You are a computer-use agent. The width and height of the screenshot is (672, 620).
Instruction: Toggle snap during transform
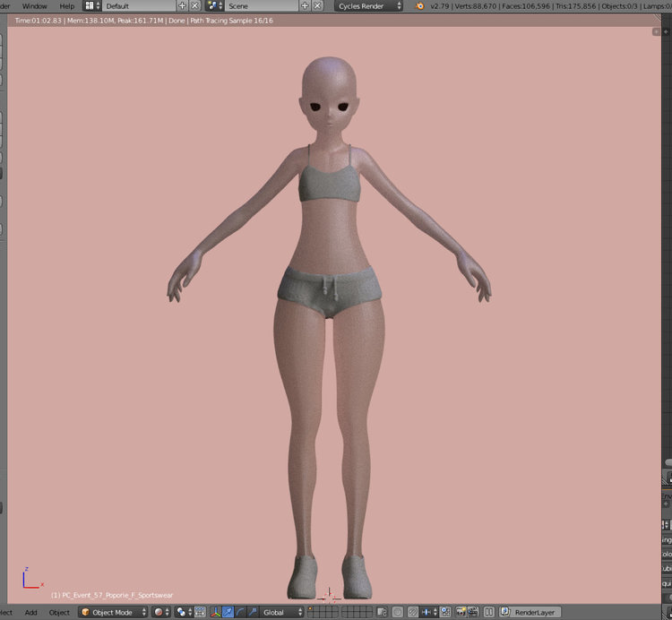413,612
